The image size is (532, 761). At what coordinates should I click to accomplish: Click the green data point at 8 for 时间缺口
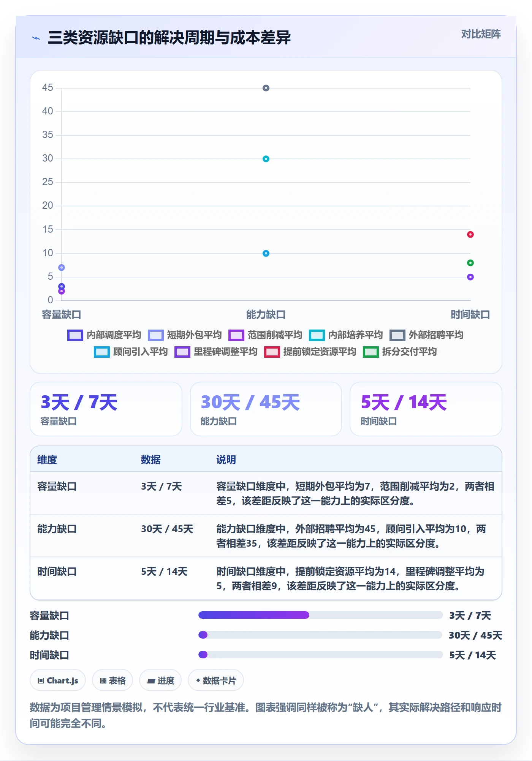pyautogui.click(x=470, y=263)
